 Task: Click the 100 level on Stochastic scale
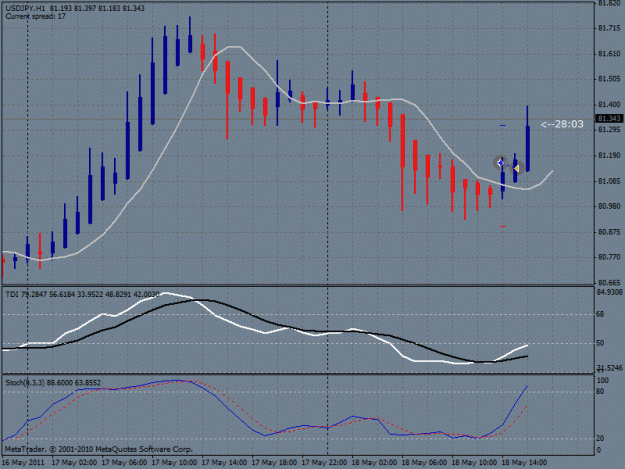tap(603, 381)
